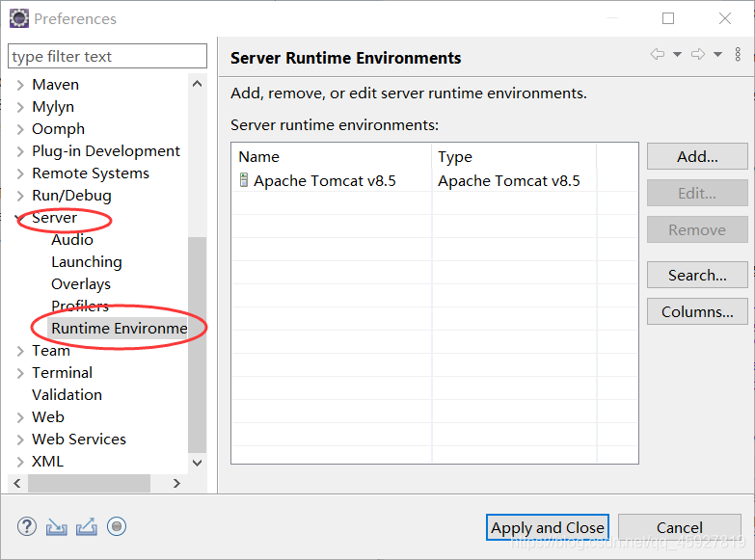Click the Forward navigation arrow icon
Screen dimensions: 755x560
coord(698,55)
